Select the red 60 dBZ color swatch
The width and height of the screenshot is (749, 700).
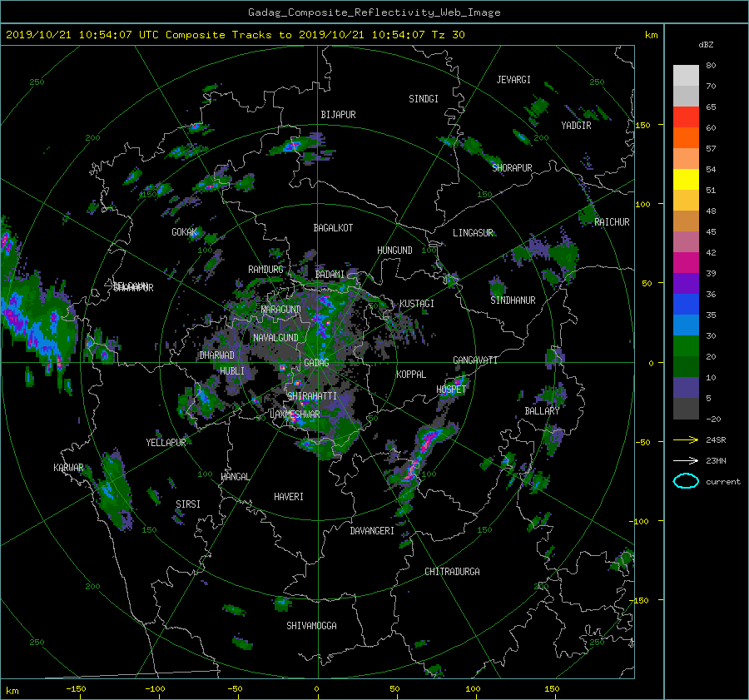(686, 117)
